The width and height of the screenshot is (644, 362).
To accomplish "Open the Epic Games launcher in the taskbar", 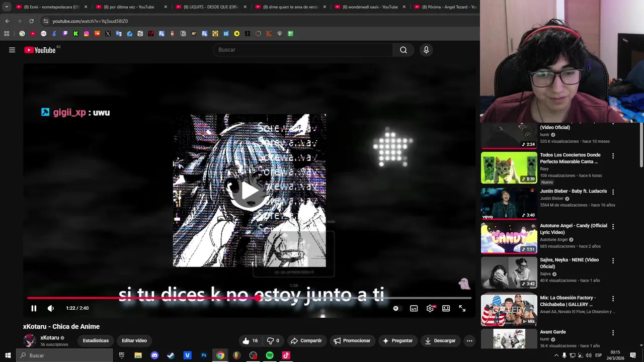I will click(x=121, y=355).
